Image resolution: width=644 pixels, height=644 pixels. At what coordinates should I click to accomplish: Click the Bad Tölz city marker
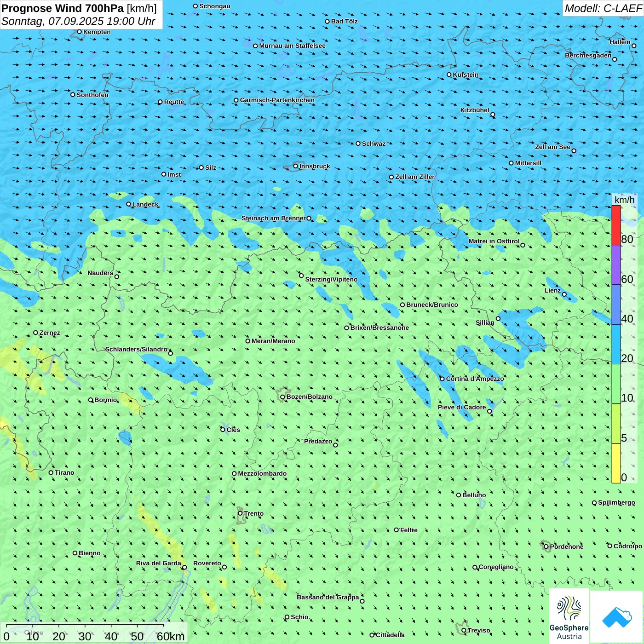pos(327,21)
